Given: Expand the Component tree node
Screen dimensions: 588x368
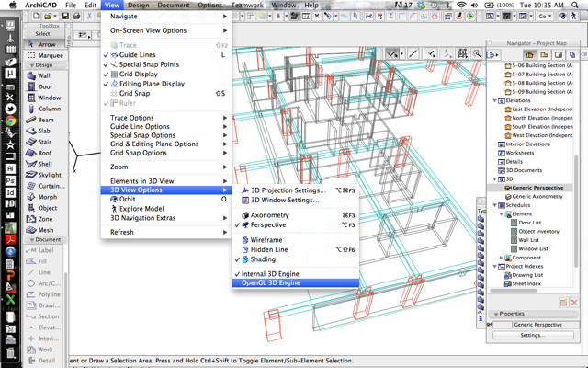Looking at the screenshot, I should pos(501,258).
